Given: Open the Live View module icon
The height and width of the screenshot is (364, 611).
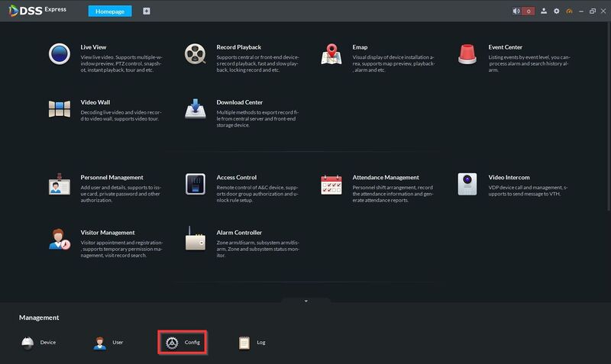Looking at the screenshot, I should (x=60, y=53).
